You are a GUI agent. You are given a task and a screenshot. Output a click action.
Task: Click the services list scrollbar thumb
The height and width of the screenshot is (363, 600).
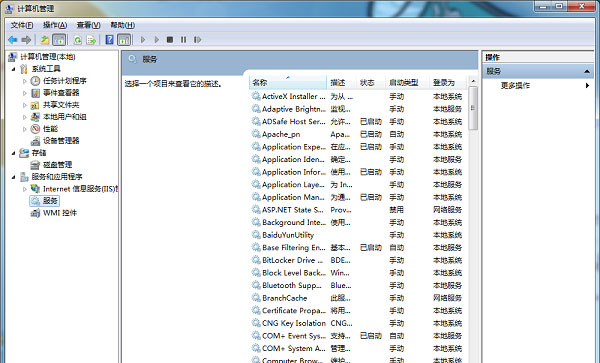pyautogui.click(x=473, y=108)
